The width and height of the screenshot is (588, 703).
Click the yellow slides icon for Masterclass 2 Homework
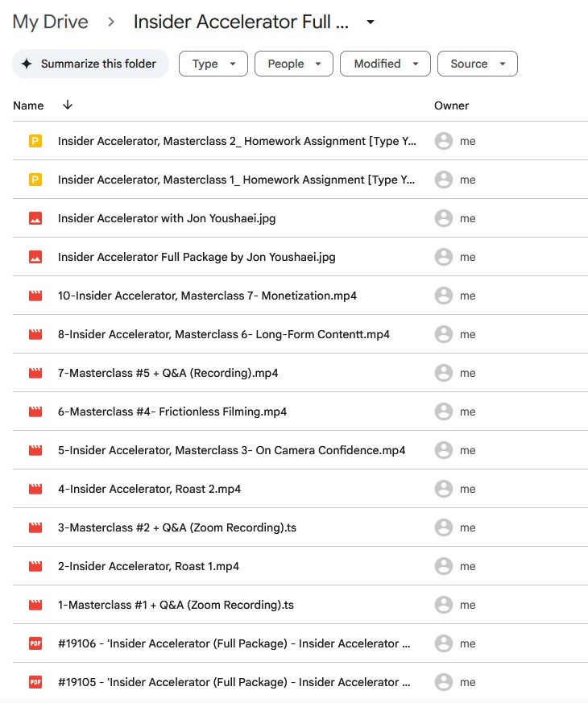[35, 141]
